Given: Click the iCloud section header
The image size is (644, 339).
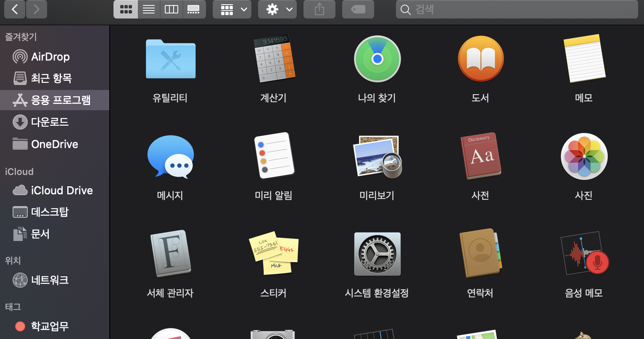Looking at the screenshot, I should tap(19, 172).
